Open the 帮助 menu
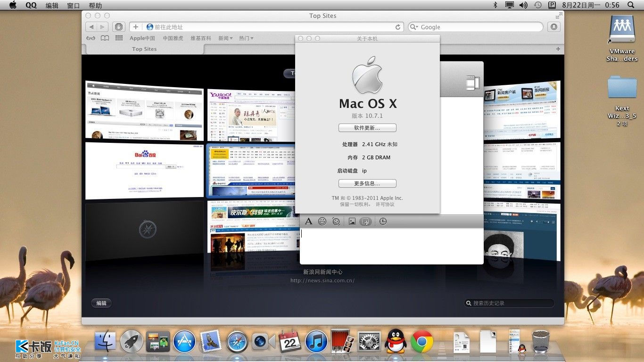Viewport: 644px width, 362px height. [95, 5]
